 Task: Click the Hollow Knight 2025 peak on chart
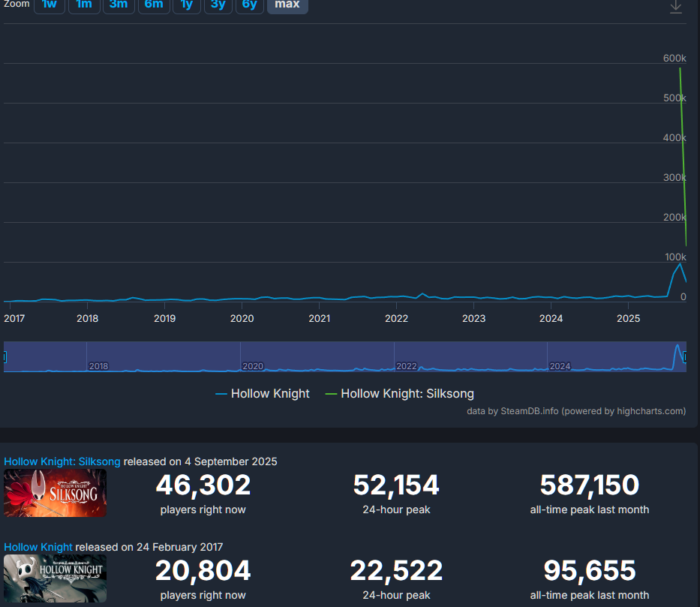click(x=680, y=264)
